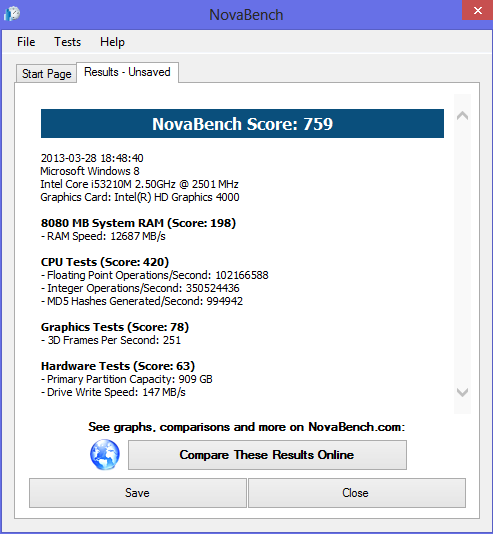Open the Help menu
The image size is (493, 534).
click(112, 42)
